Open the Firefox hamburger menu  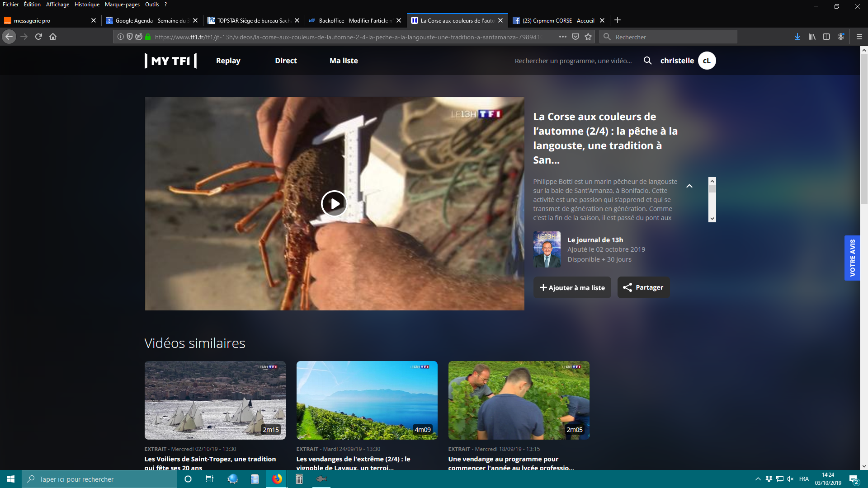859,37
